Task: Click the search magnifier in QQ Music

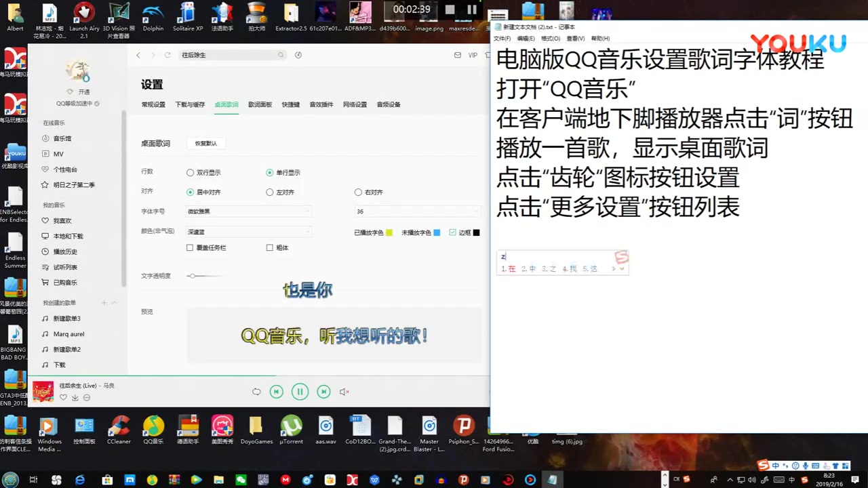Action: click(281, 55)
